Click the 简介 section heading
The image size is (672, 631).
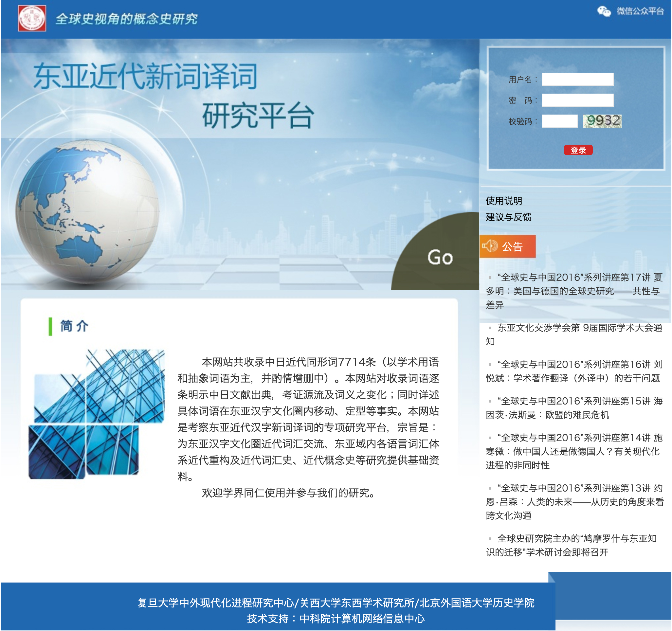tap(74, 326)
